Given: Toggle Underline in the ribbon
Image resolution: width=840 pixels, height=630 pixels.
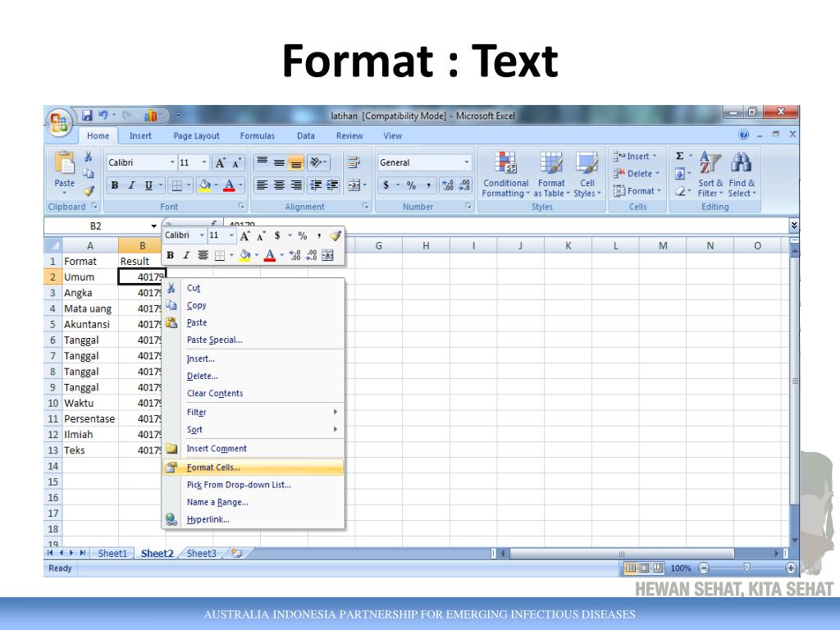Looking at the screenshot, I should pyautogui.click(x=148, y=185).
